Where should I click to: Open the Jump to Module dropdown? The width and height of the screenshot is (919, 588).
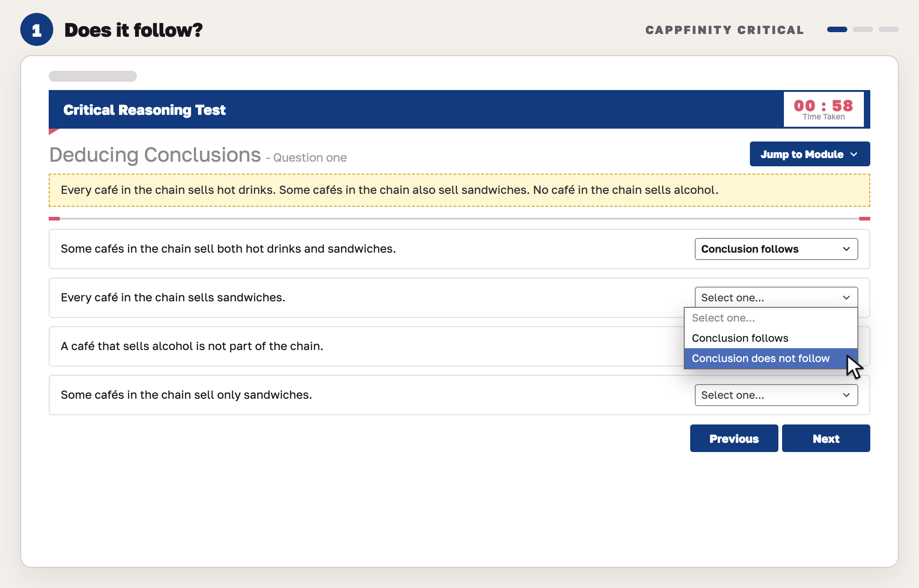tap(810, 154)
